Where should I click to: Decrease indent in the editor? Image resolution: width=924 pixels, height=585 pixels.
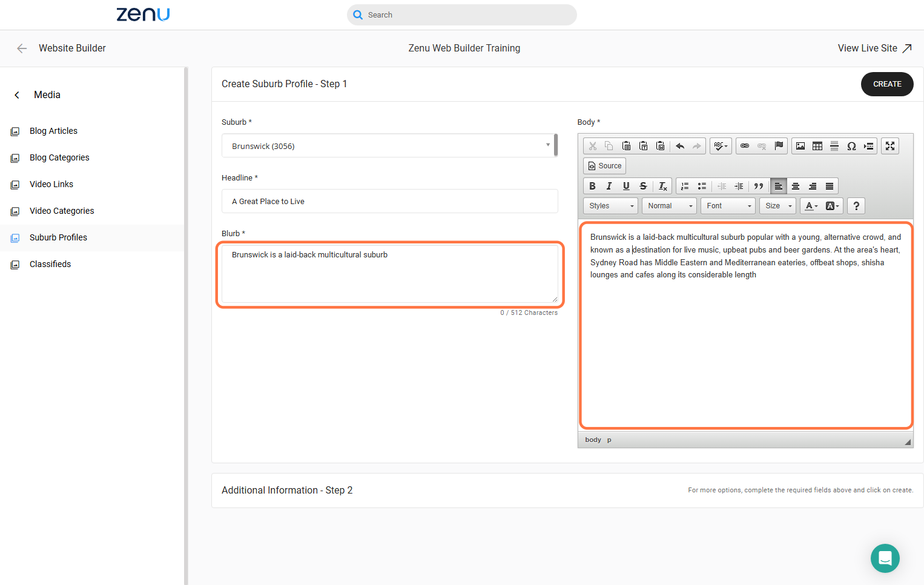[722, 186]
